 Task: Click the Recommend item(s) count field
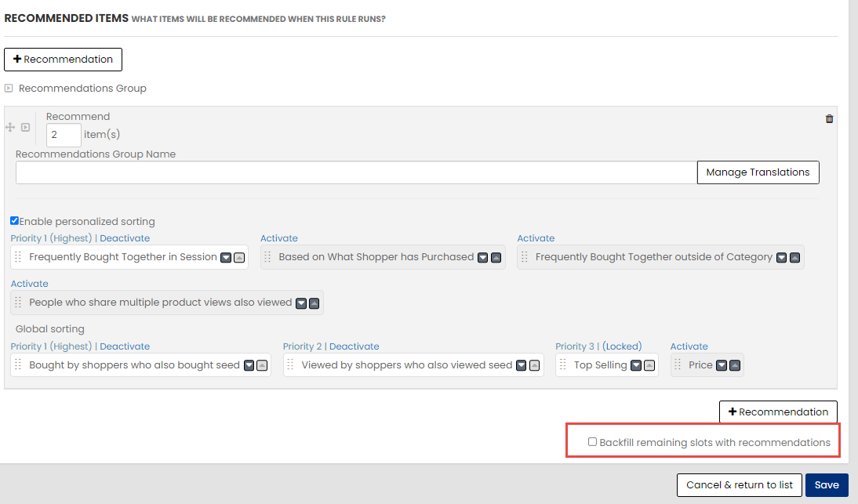[64, 135]
